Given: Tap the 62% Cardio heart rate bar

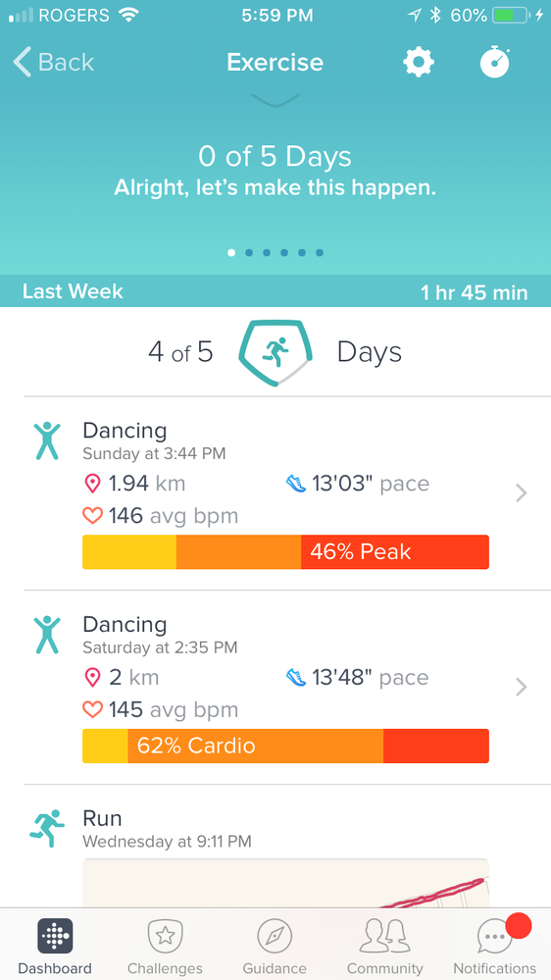Looking at the screenshot, I should point(285,746).
